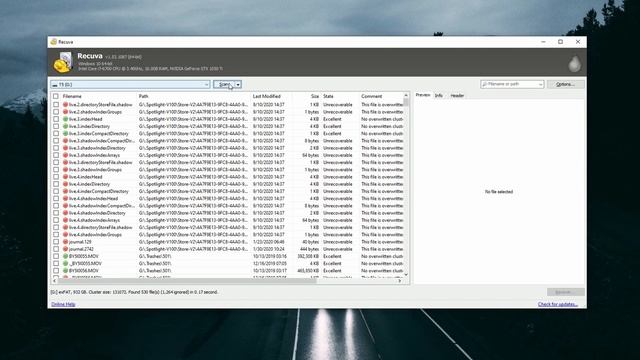The image size is (640, 360).
Task: Check the box for live.3.indexHead
Action: (56, 119)
